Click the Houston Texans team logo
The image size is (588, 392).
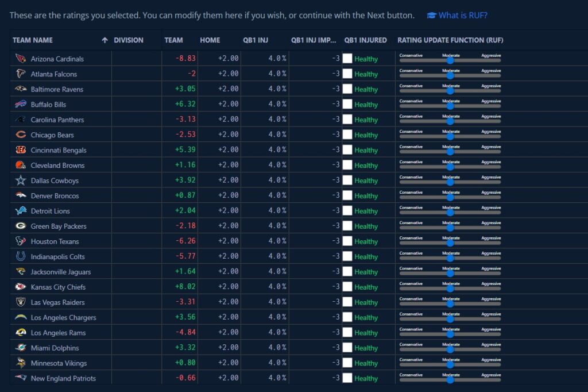click(21, 241)
